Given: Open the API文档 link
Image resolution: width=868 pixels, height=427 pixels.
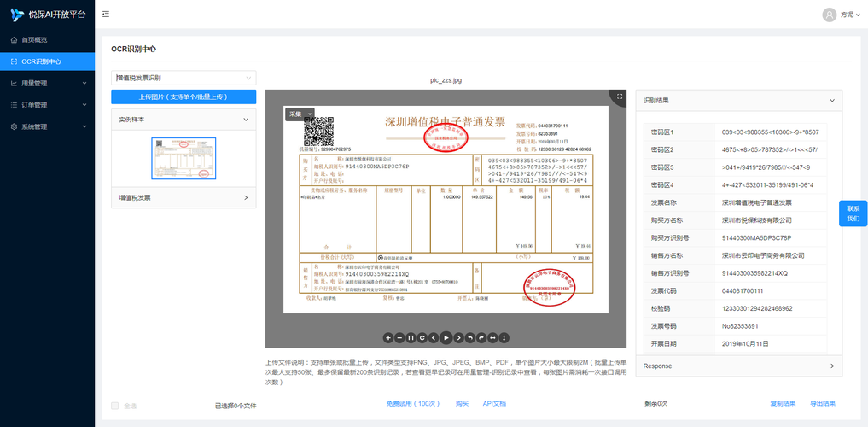Looking at the screenshot, I should coord(494,403).
